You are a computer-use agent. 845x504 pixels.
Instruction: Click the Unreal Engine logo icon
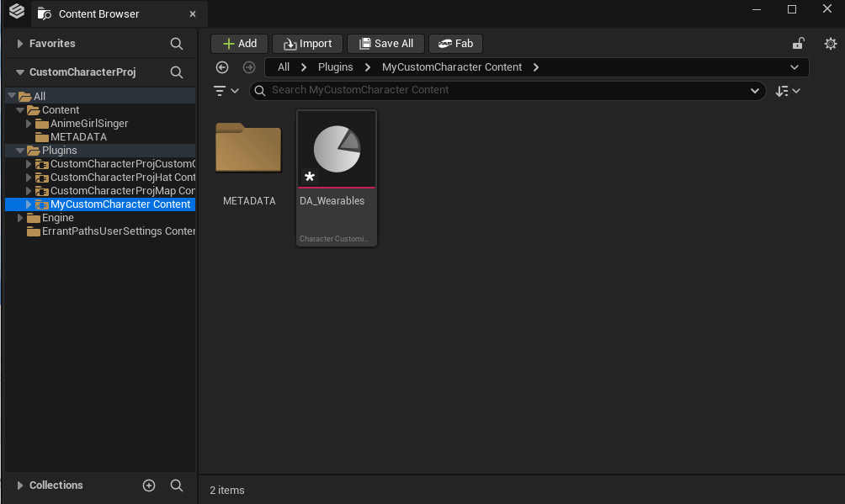click(17, 11)
